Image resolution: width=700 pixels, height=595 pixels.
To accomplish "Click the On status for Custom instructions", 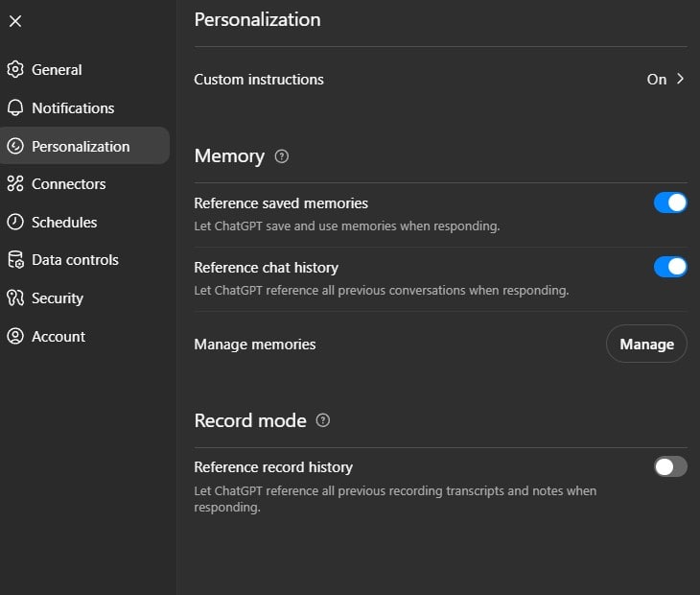I will click(656, 80).
